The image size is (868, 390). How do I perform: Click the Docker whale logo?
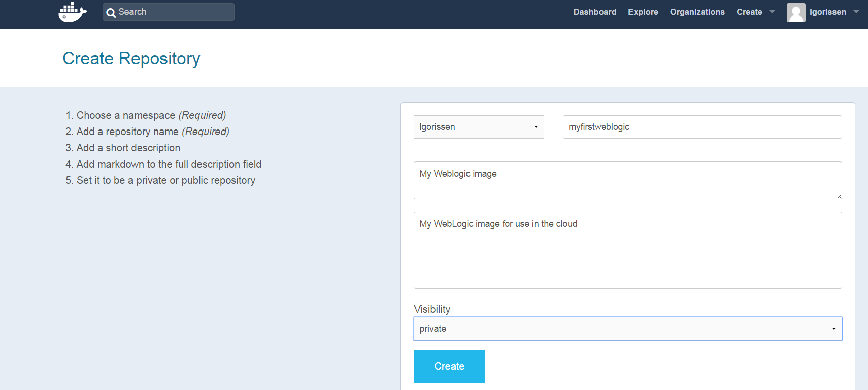point(72,12)
